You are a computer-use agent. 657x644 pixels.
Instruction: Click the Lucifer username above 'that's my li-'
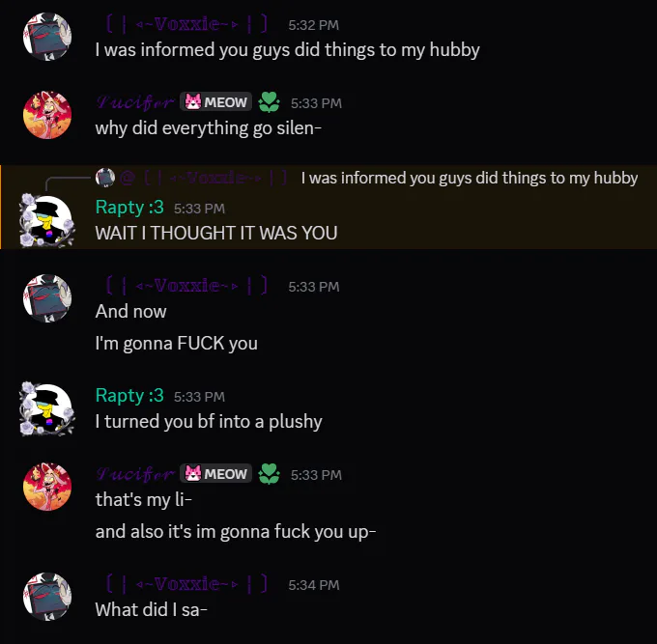click(x=135, y=474)
